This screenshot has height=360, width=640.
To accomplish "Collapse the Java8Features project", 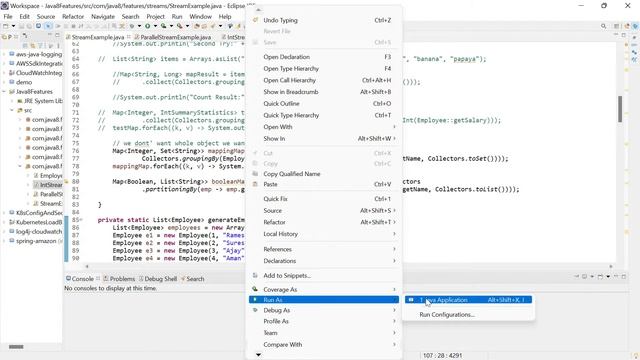I will (x=4, y=91).
